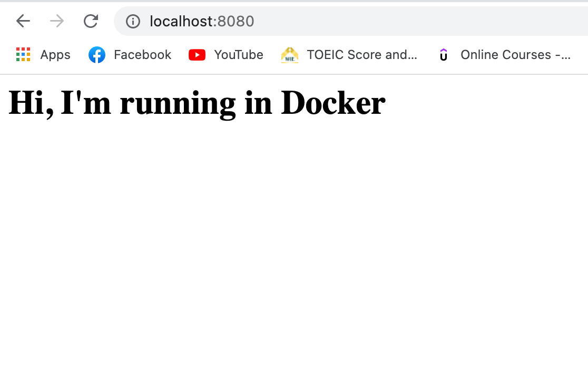Click the "localhost" text in the URL
The image size is (588, 391).
coord(182,21)
